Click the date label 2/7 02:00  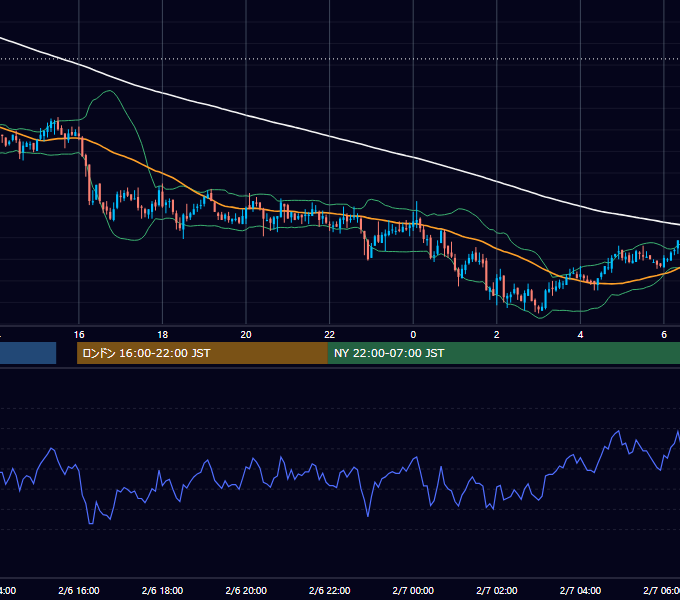tap(497, 590)
